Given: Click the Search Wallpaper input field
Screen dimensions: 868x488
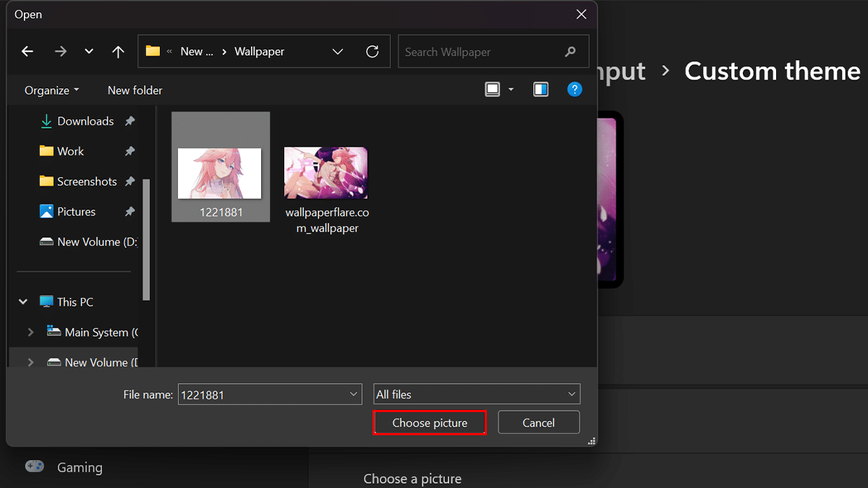Looking at the screenshot, I should (477, 52).
